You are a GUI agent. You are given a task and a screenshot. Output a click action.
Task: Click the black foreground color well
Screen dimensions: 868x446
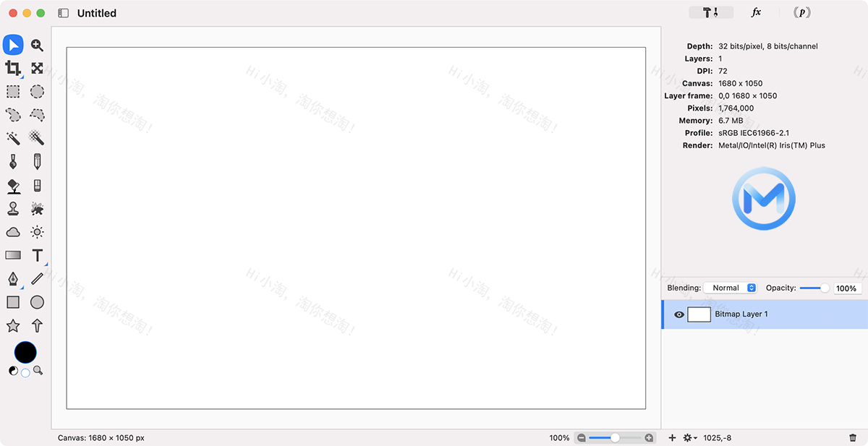click(25, 352)
